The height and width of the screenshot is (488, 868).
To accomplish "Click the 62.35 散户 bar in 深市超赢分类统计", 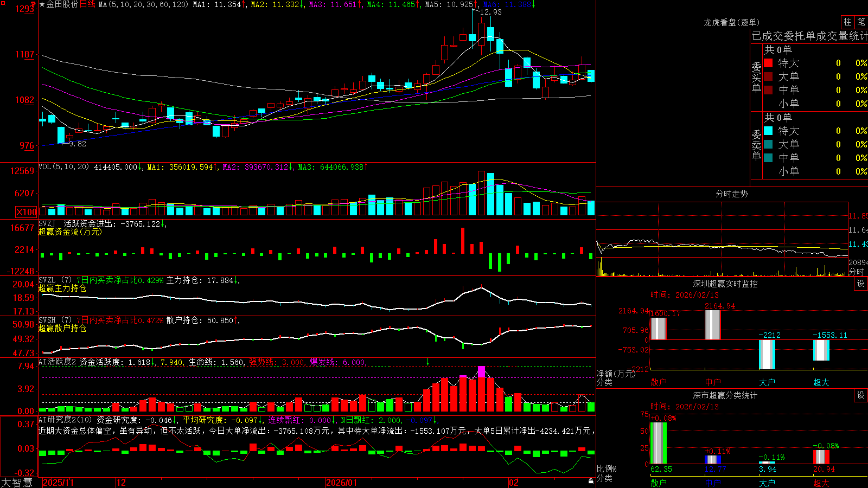I will click(x=659, y=443).
